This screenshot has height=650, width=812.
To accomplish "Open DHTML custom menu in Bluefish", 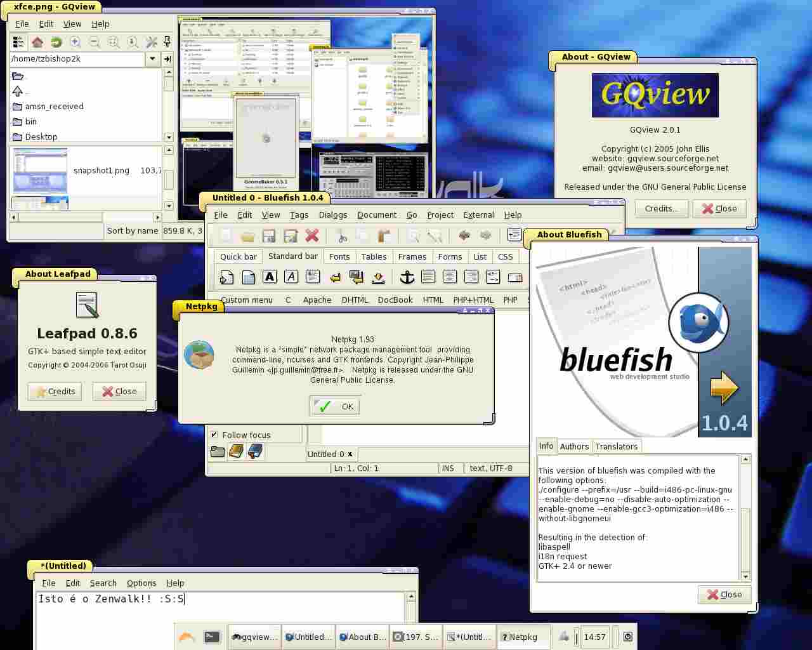I will click(355, 300).
